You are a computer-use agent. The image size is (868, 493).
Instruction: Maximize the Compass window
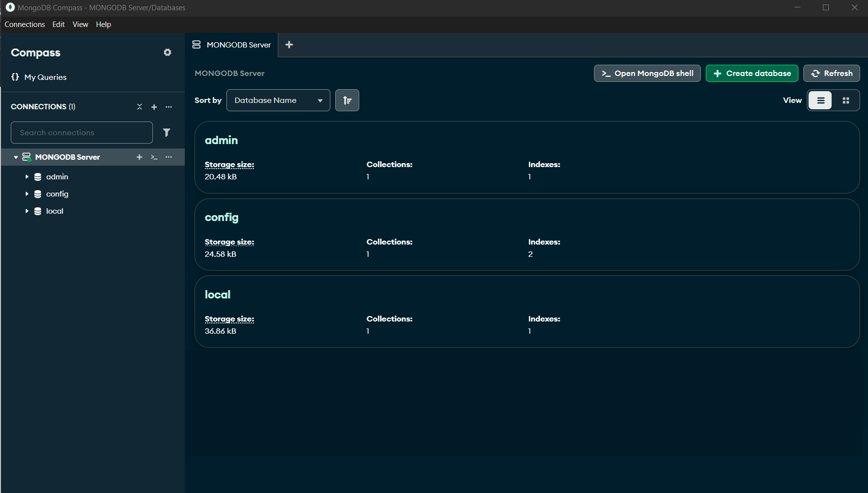(x=826, y=7)
